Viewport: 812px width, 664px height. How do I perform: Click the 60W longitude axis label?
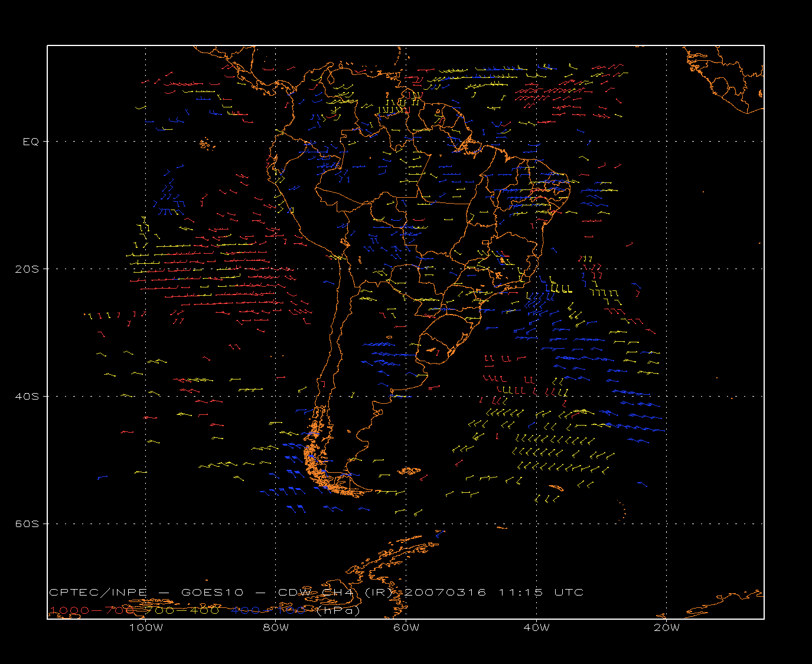point(406,627)
